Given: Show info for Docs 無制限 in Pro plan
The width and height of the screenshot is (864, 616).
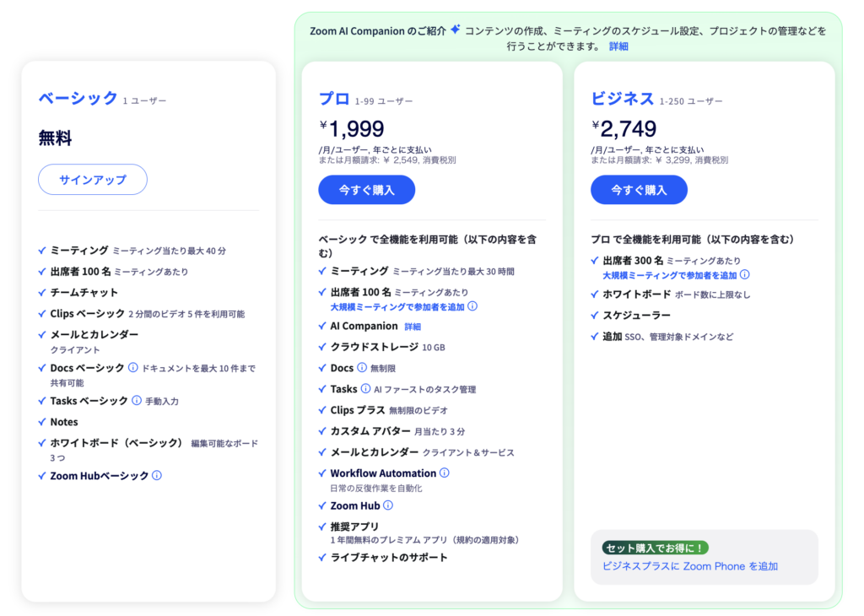Looking at the screenshot, I should pyautogui.click(x=362, y=368).
